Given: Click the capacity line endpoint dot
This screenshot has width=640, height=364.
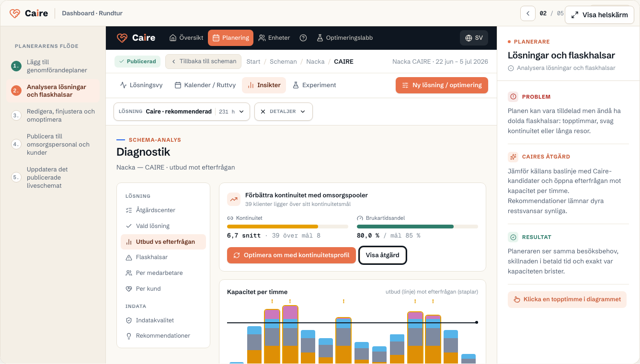Looking at the screenshot, I should click(477, 322).
